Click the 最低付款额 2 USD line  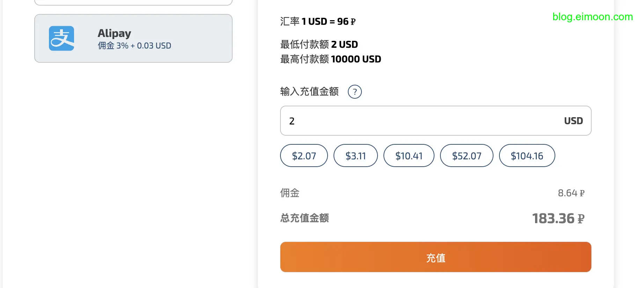(x=319, y=44)
